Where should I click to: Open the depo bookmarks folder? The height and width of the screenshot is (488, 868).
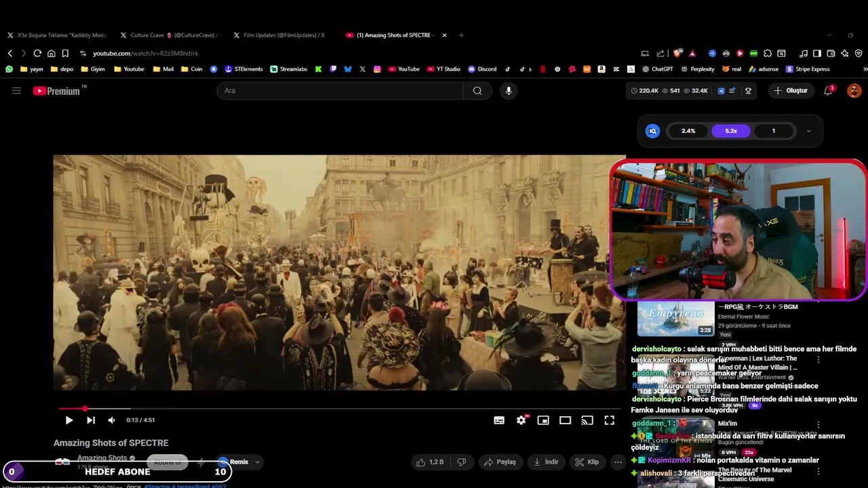click(62, 69)
